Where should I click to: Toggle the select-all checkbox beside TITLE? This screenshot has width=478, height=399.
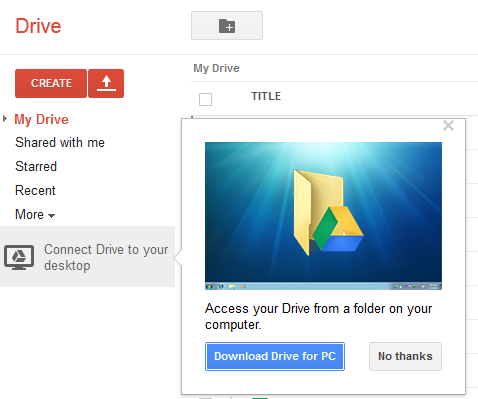tap(205, 99)
